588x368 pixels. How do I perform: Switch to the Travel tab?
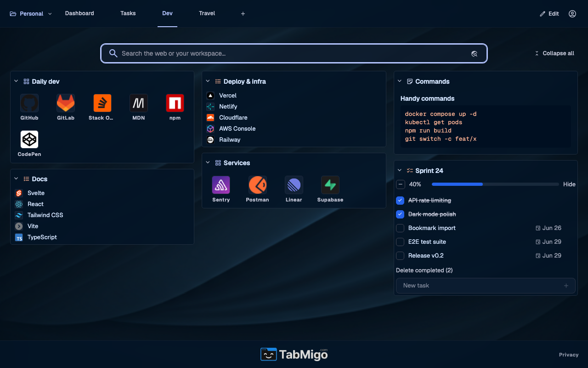point(207,13)
